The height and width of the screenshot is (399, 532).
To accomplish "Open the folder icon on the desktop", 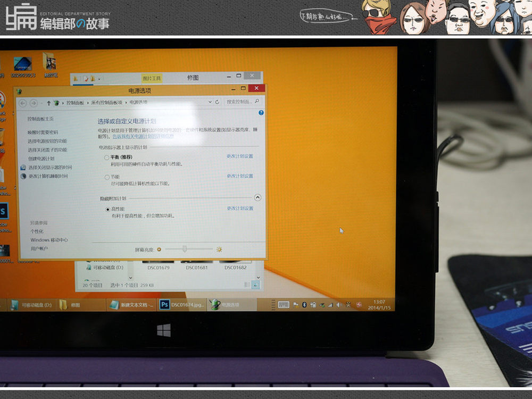I will point(50,64).
